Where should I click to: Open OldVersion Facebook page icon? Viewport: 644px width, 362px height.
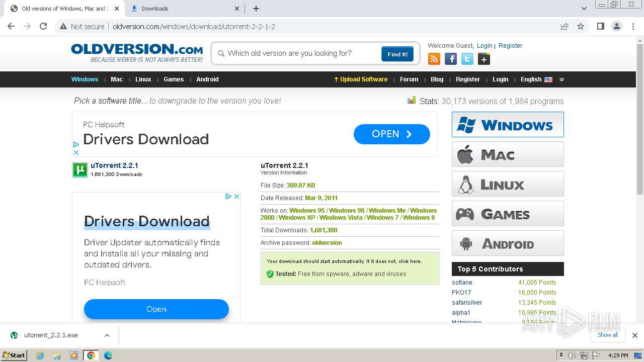451,59
